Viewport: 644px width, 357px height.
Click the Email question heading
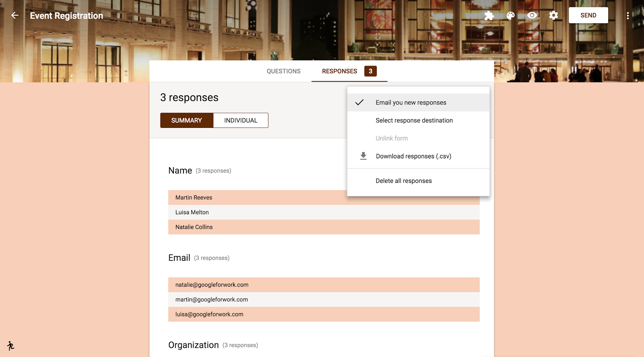click(179, 258)
